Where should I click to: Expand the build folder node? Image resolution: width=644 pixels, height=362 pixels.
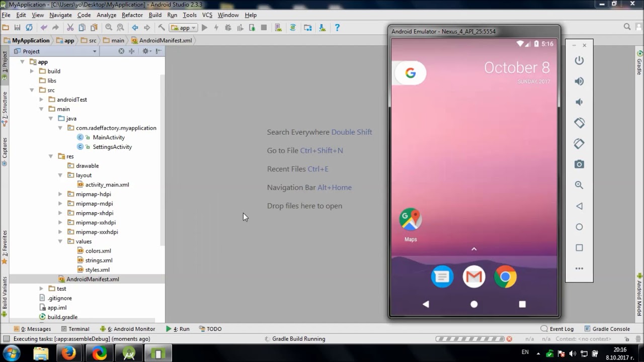(x=32, y=71)
